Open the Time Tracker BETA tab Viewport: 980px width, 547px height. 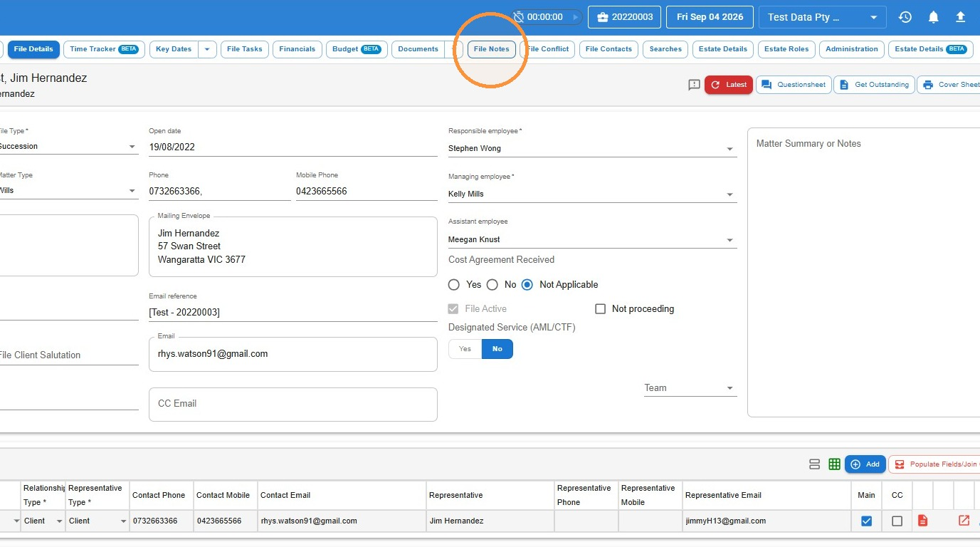coord(104,49)
